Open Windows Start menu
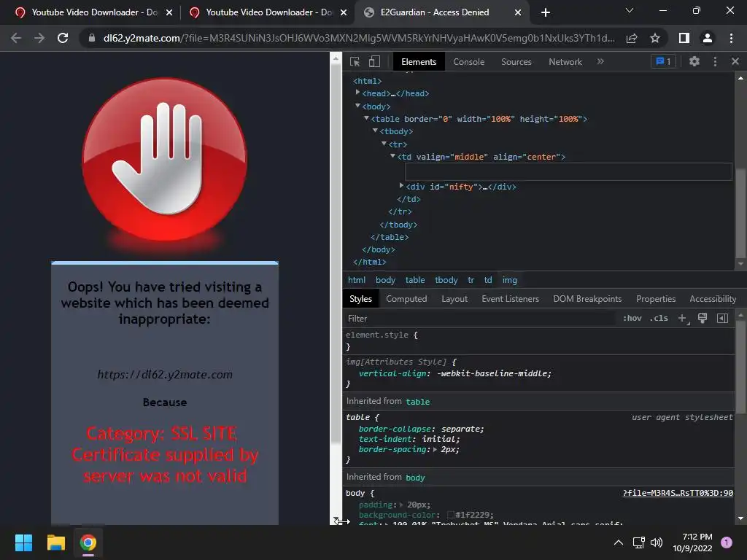The height and width of the screenshot is (560, 747). tap(23, 542)
